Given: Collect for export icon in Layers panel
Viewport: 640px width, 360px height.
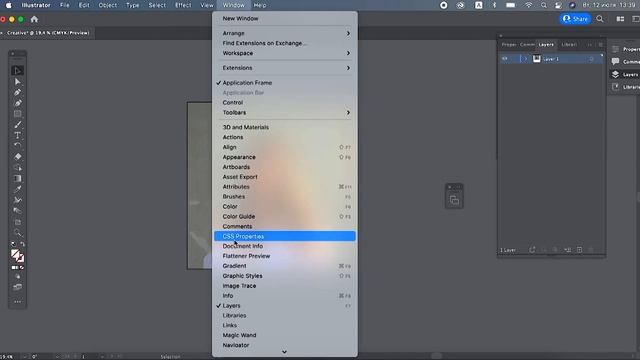Looking at the screenshot, I should coord(532,249).
